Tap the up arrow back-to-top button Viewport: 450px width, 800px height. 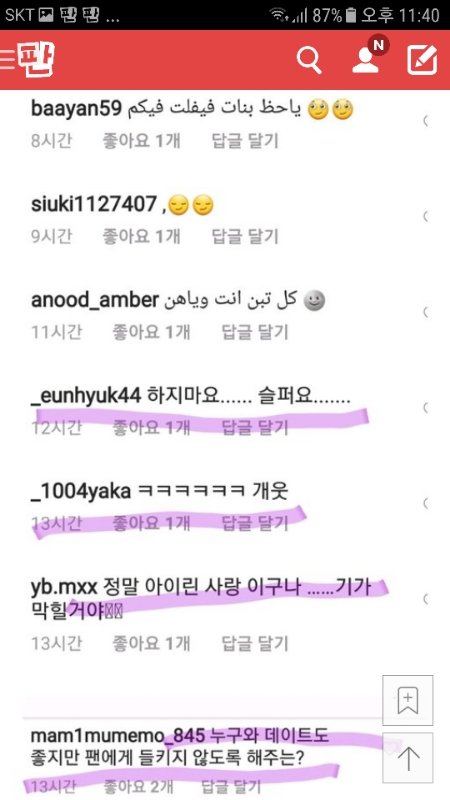pos(408,758)
